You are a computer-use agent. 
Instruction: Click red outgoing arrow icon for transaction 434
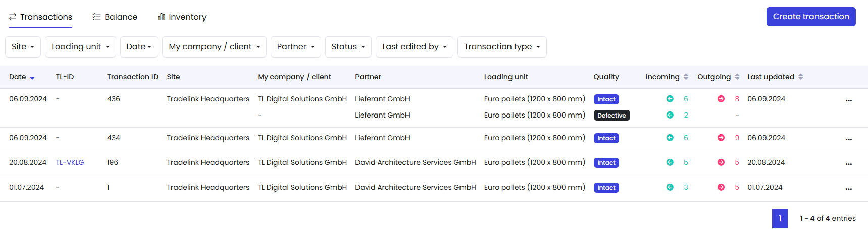(x=721, y=138)
